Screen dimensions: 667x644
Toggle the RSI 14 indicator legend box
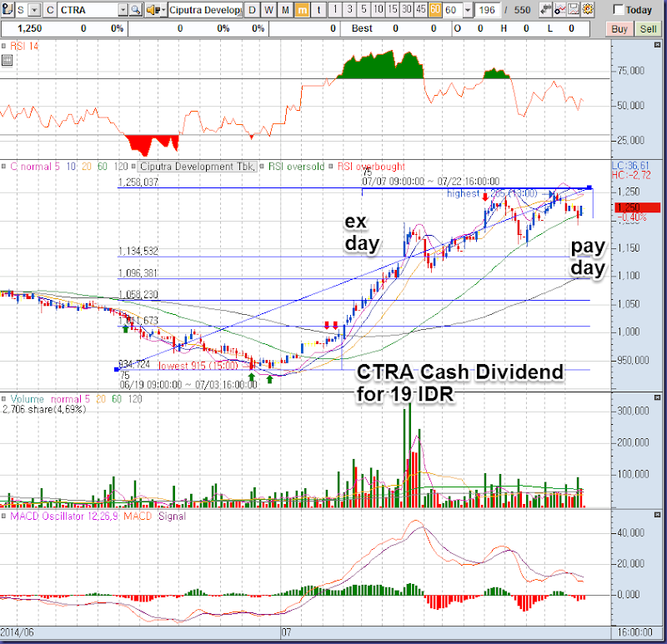point(3,46)
